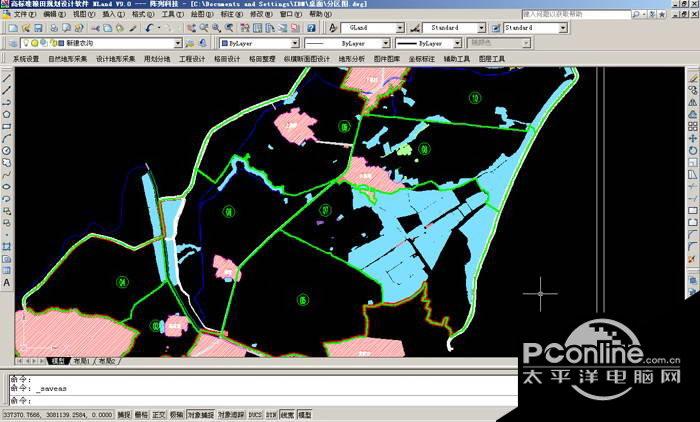Click the 工程设计 button
Screen dimensions: 700x422
tap(192, 59)
